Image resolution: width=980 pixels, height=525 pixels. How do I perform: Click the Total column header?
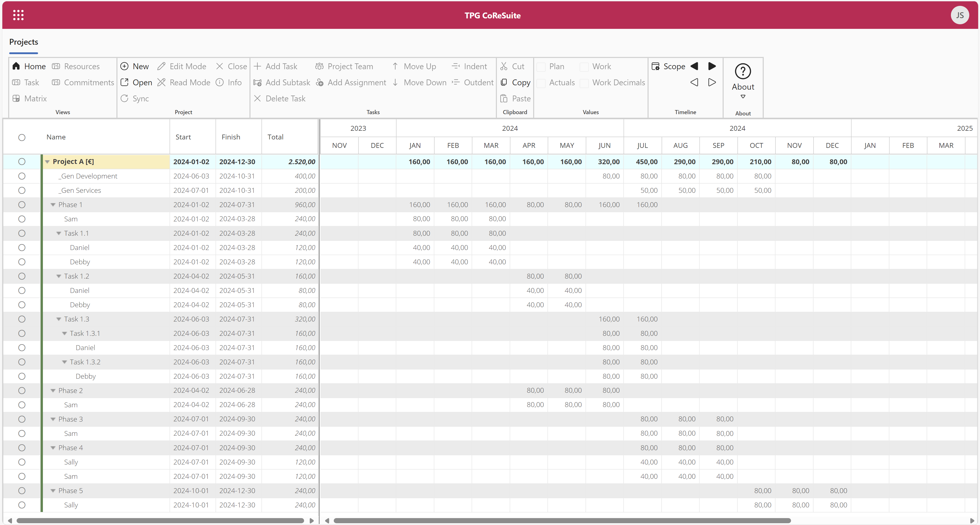click(x=275, y=137)
